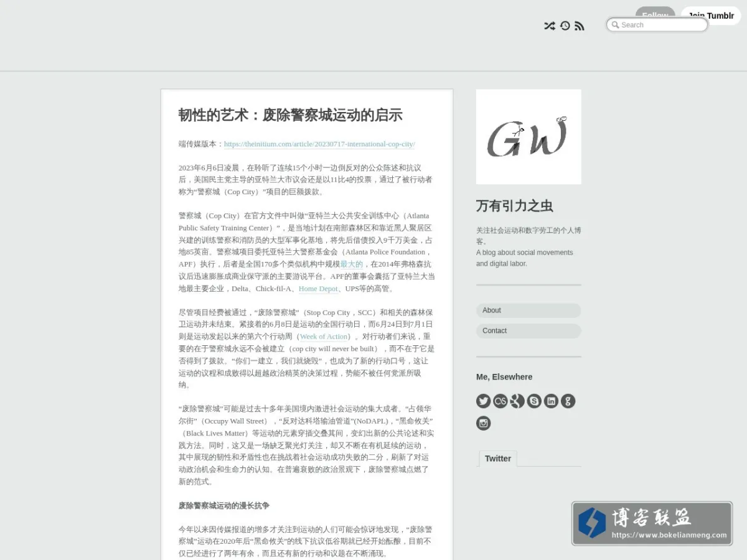Open the Instagram profile icon

pos(484,423)
